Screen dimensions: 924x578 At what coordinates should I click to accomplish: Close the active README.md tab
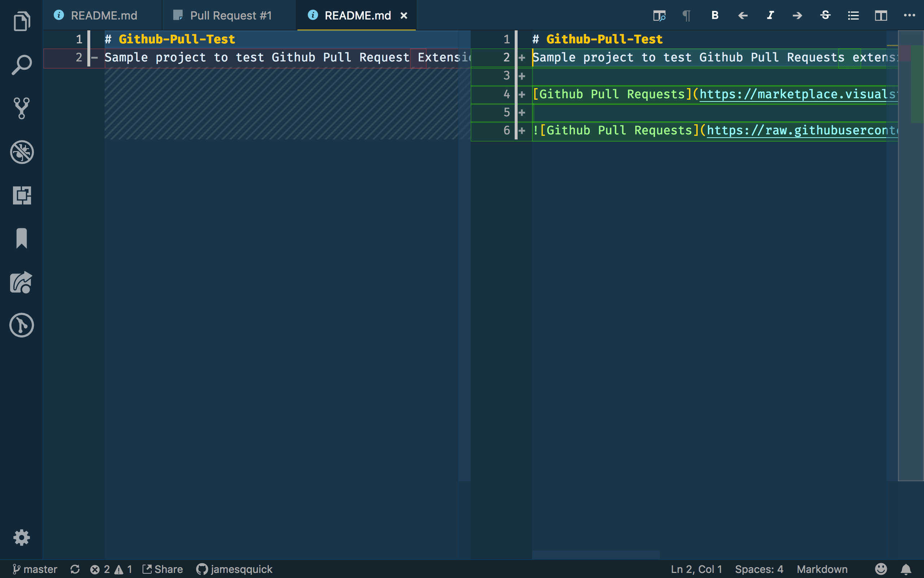[x=404, y=16]
